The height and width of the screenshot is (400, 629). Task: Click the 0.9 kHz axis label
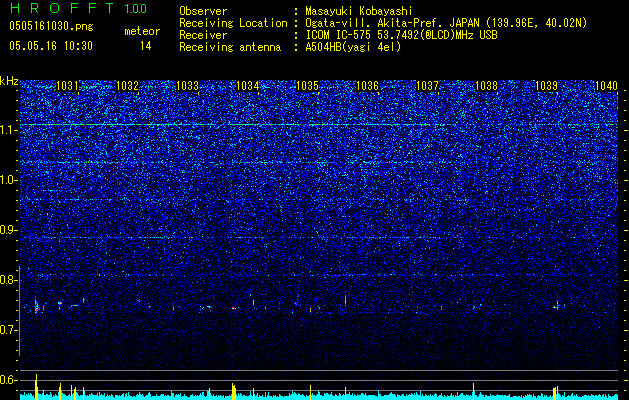7,230
